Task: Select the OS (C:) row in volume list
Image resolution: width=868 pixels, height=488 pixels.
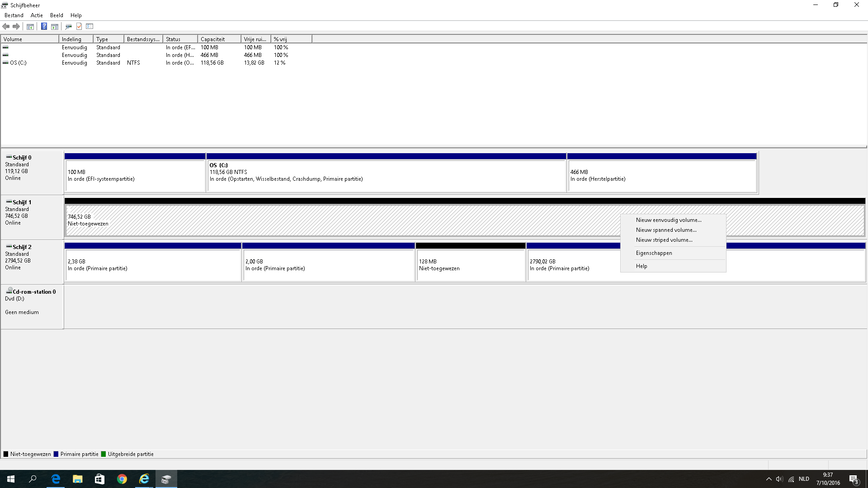Action: (x=18, y=63)
